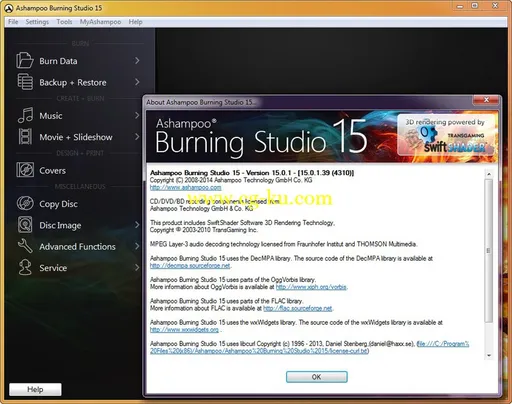
Task: Open the decmpa.sourceforge.net link
Action: 190,266
